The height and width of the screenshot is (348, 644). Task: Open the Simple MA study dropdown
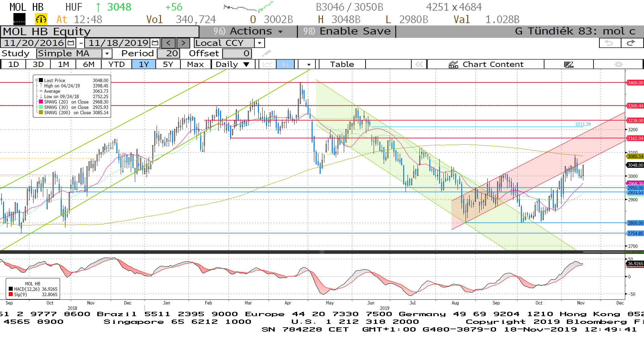pyautogui.click(x=107, y=53)
